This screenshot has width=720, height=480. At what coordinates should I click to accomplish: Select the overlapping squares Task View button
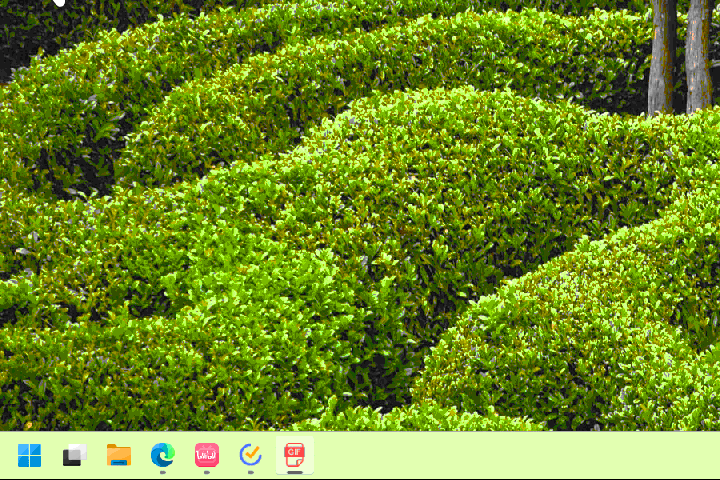pyautogui.click(x=74, y=456)
